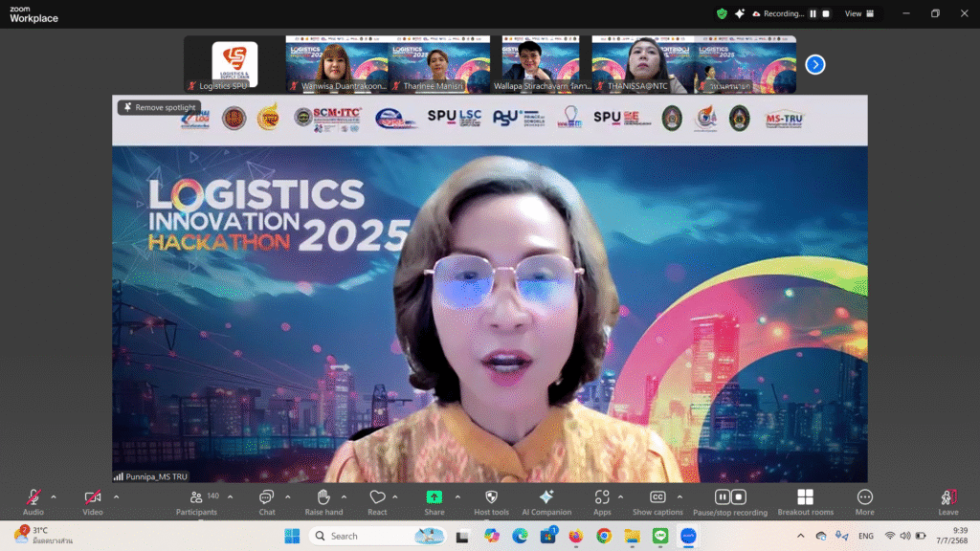This screenshot has width=980, height=551.
Task: Click the participant count 140
Action: click(x=213, y=496)
